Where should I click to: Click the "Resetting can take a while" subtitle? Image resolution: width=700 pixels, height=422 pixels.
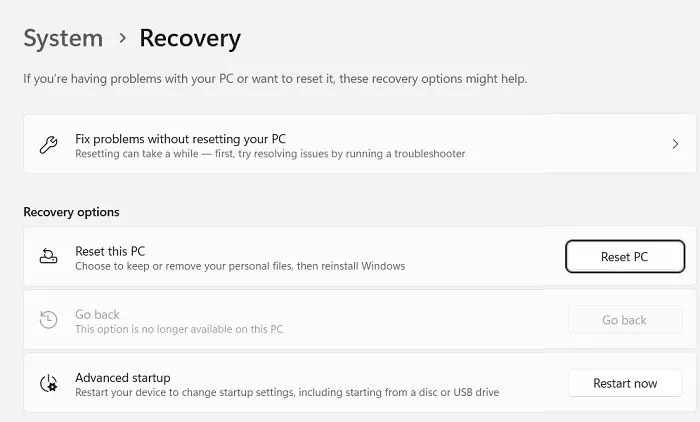270,154
